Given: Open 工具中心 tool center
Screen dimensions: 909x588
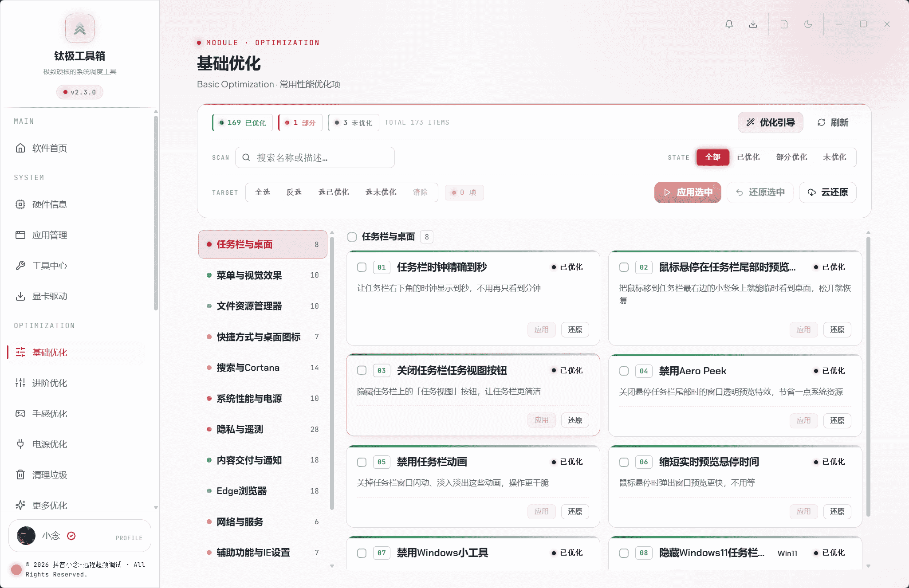Looking at the screenshot, I should coord(80,266).
